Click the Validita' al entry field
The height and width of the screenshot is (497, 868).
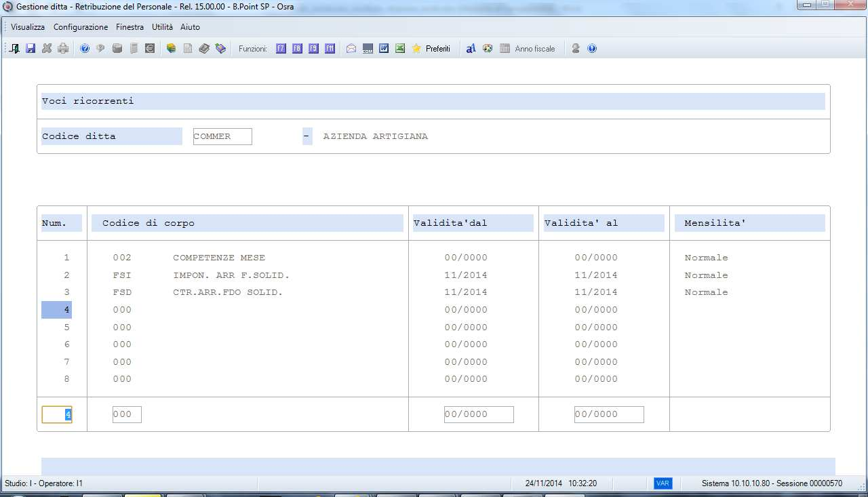pos(609,414)
